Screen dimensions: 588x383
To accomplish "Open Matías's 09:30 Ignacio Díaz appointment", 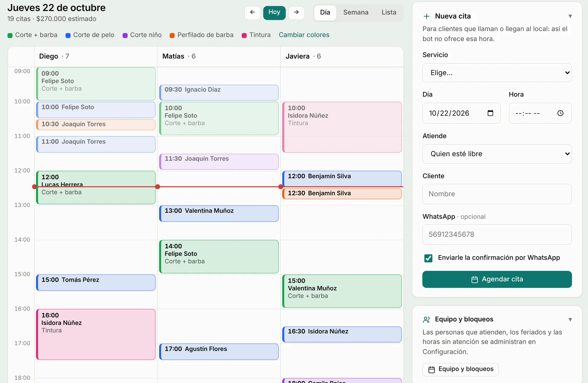I will (x=219, y=93).
